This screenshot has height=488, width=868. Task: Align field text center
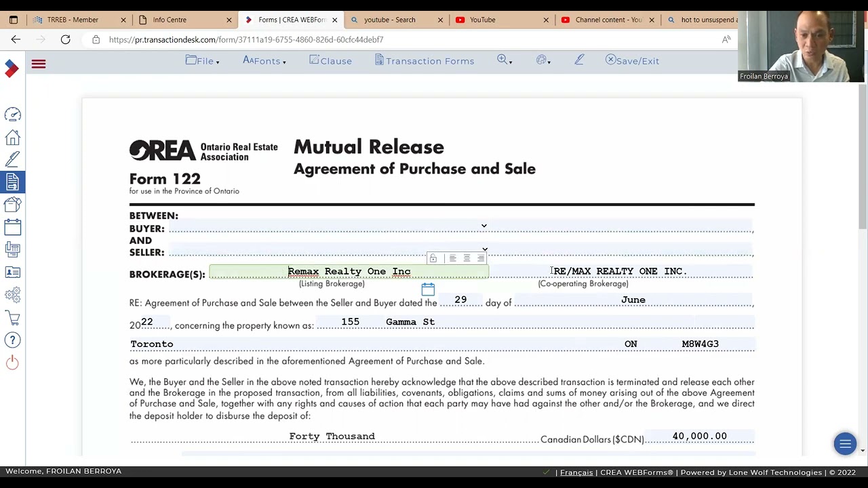[x=467, y=258]
